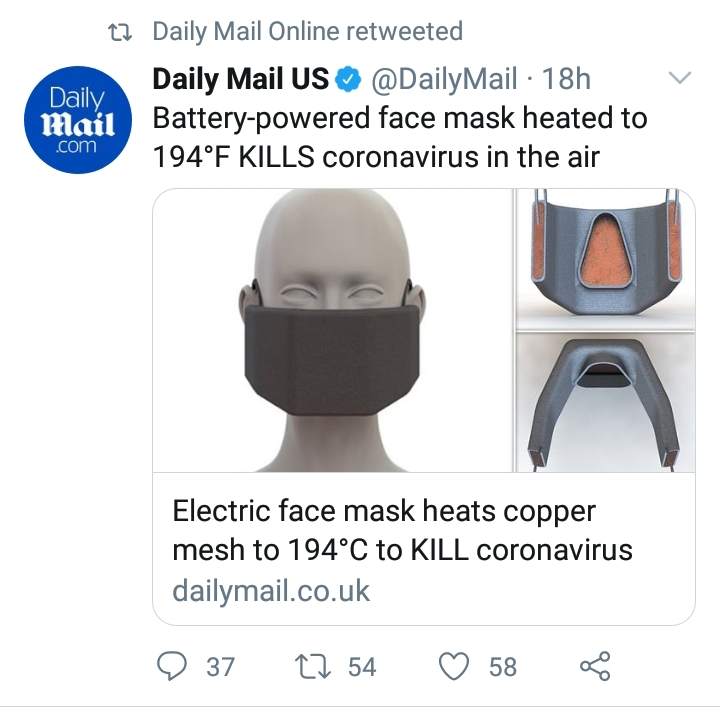Open the Electric face mask article headline
This screenshot has height=712, width=720.
click(x=402, y=530)
